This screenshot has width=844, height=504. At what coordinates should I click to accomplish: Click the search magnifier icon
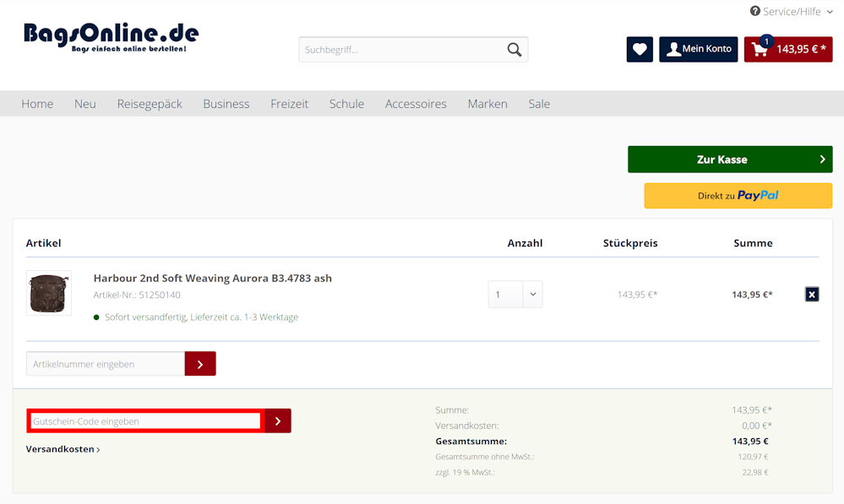pos(514,50)
